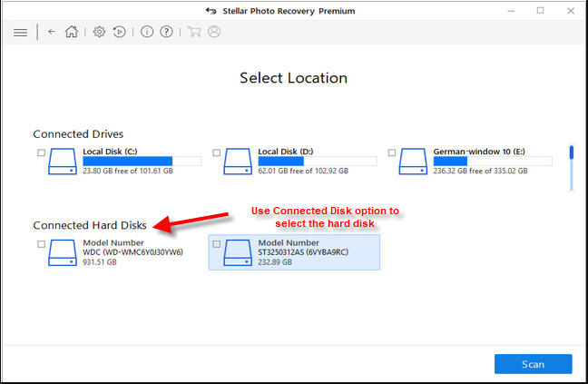588x384 pixels.
Task: Check the WDC (WD-WMC6Y0J30YW6) disk checkbox
Action: point(41,244)
